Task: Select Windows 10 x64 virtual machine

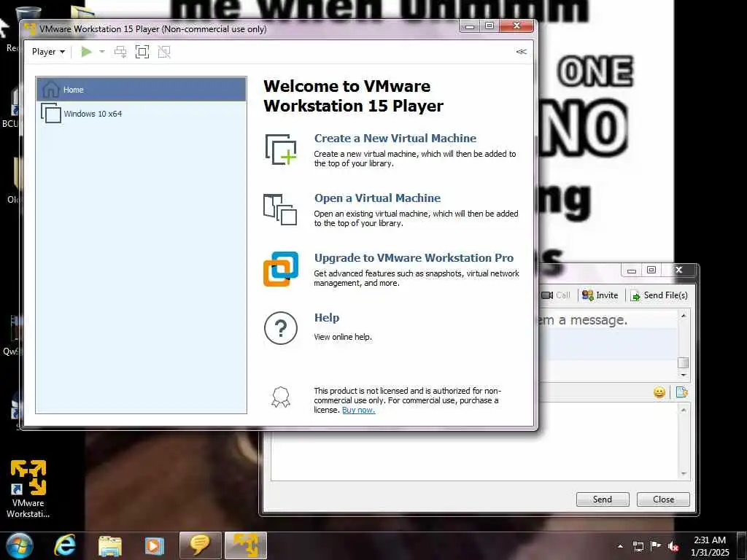Action: [141, 113]
